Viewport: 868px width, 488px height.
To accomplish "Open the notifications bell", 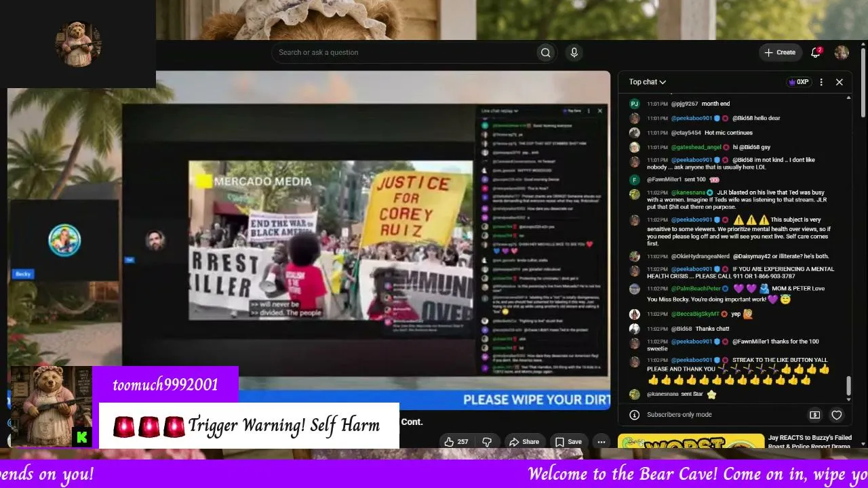I will [816, 53].
